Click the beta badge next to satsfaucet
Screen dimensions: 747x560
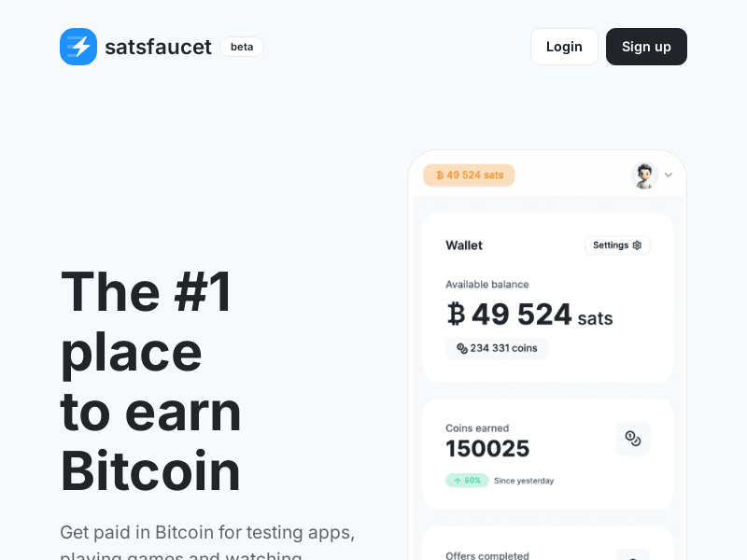(242, 47)
